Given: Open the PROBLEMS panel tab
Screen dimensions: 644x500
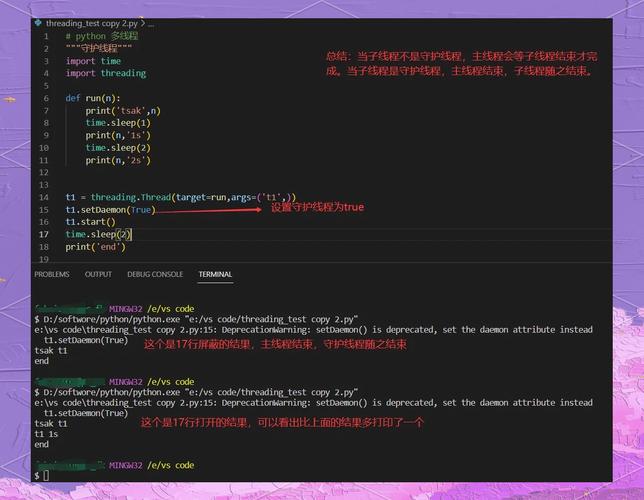Looking at the screenshot, I should click(x=52, y=274).
